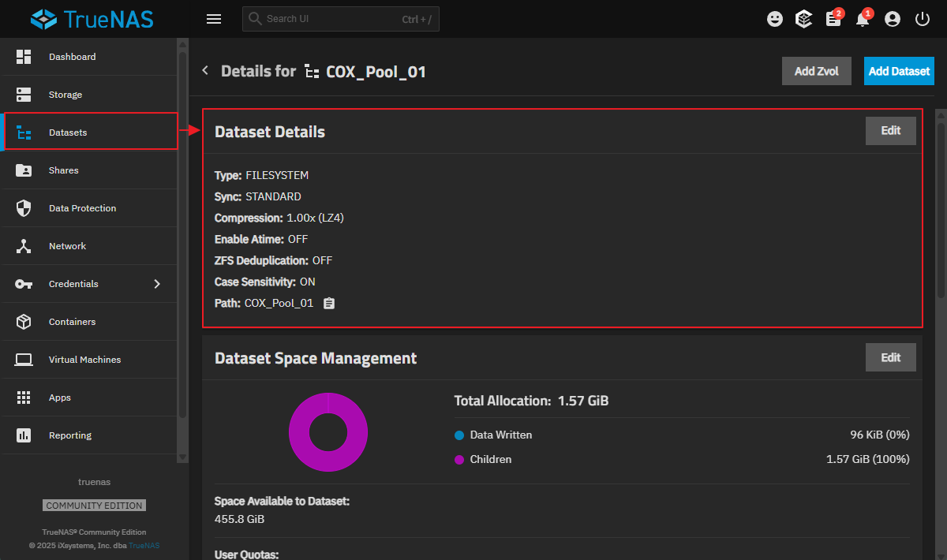
Task: Click the dataset icon beside COX_Pool_01 title
Action: 312,72
